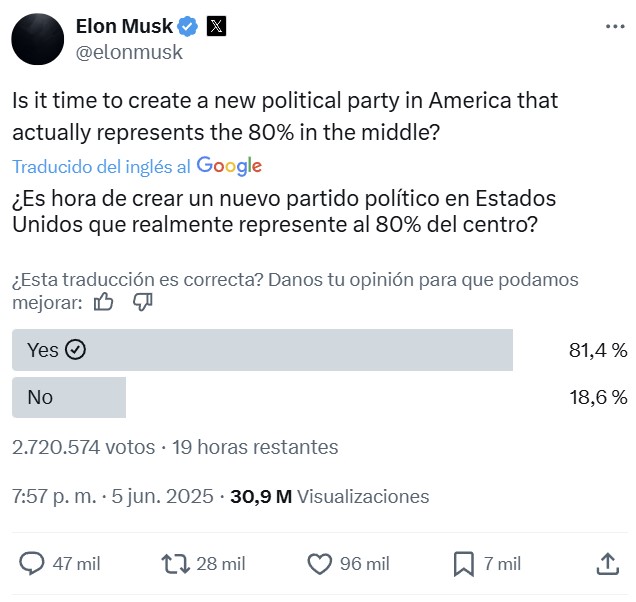Open the three-dot more options menu
The width and height of the screenshot is (636, 602).
pos(615,27)
